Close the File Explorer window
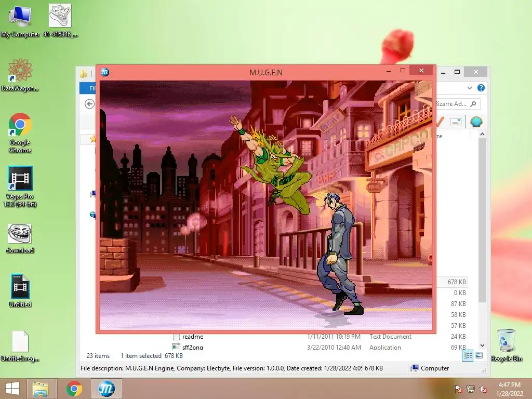Image resolution: width=532 pixels, height=399 pixels. (476, 72)
